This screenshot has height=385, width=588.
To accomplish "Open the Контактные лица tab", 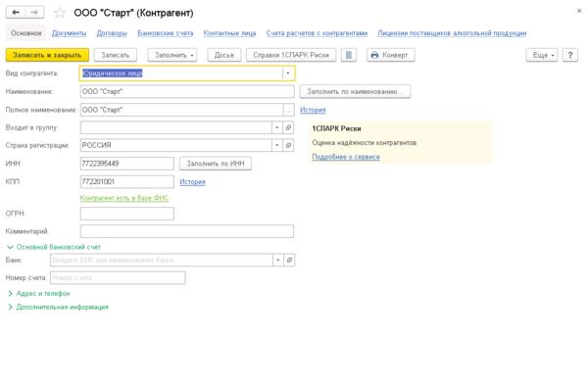I will tap(230, 33).
